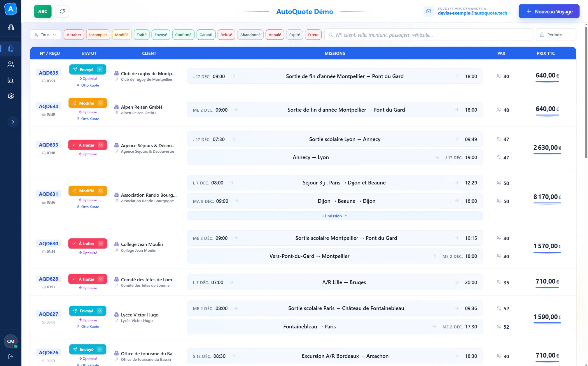Click Otto Kuote under AQD631

pyautogui.click(x=88, y=207)
